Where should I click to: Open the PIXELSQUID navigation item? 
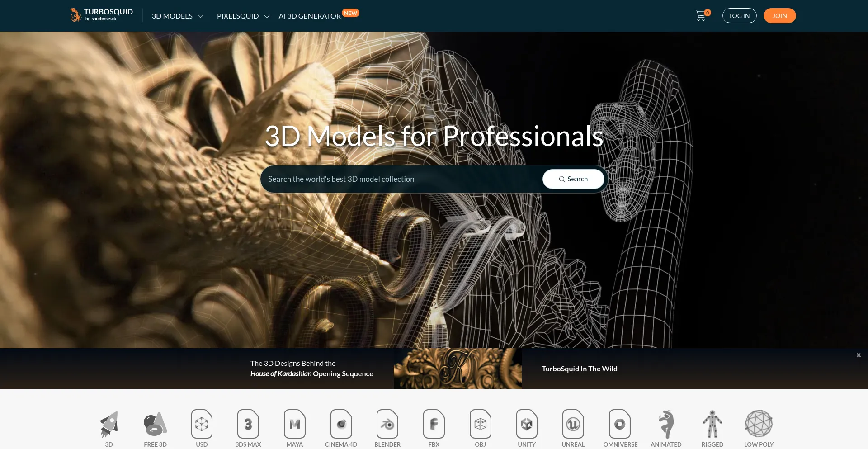[238, 16]
